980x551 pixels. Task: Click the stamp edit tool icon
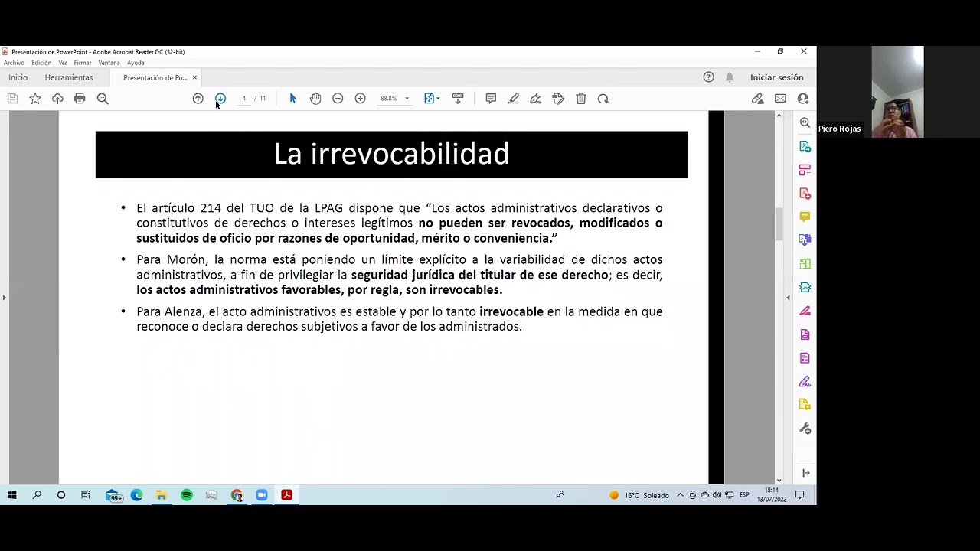(x=558, y=99)
